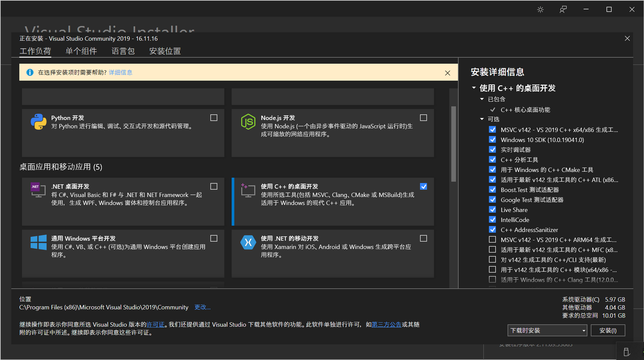Collapse the 已包含 group
Image resolution: width=644 pixels, height=360 pixels.
click(x=482, y=99)
